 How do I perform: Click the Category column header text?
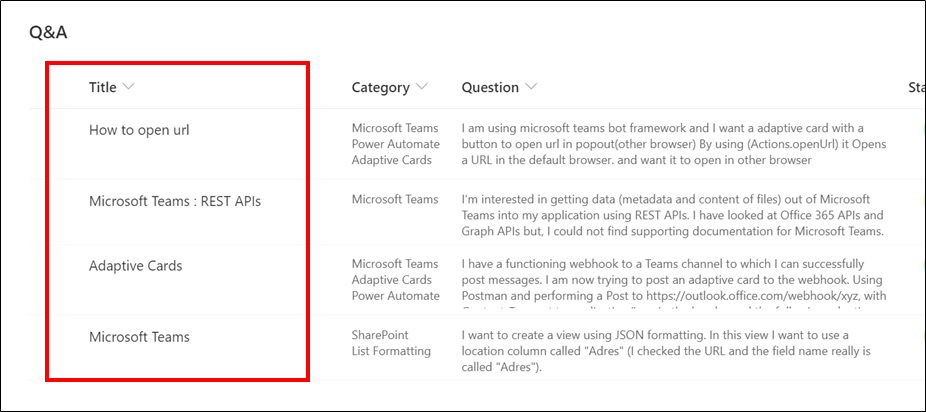coord(381,87)
